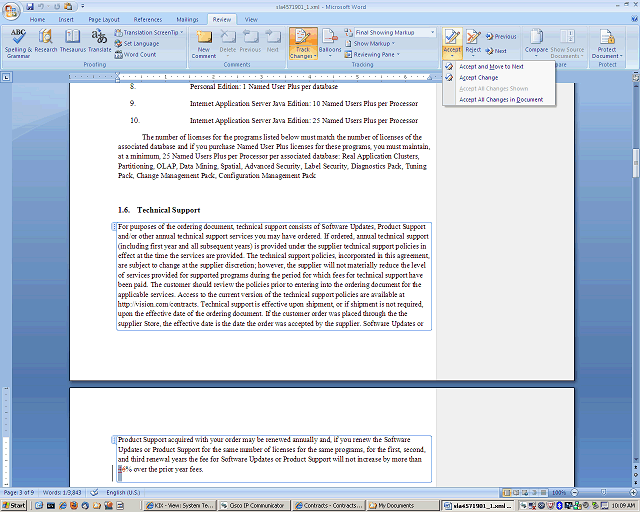Open the Research pane
Viewport: 640px width, 512px height.
pos(46,41)
